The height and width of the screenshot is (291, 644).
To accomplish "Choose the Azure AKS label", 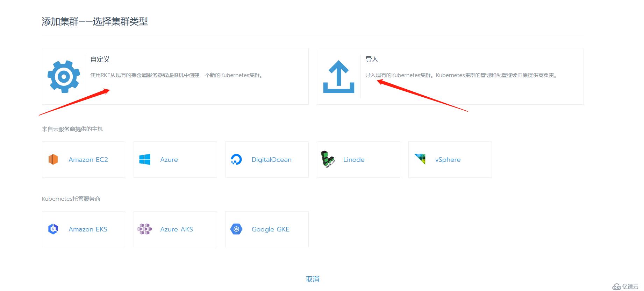I will point(177,229).
